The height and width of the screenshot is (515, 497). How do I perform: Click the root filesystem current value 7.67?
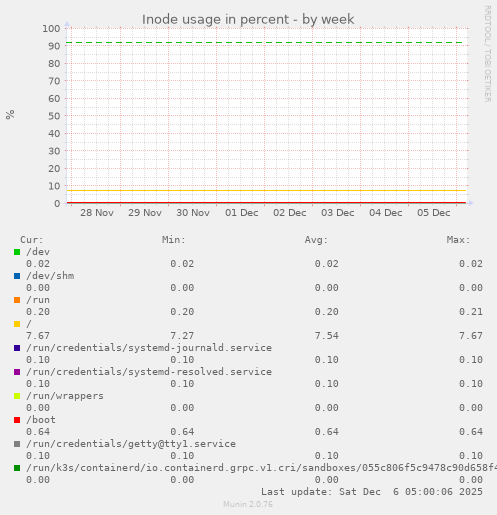pyautogui.click(x=38, y=336)
